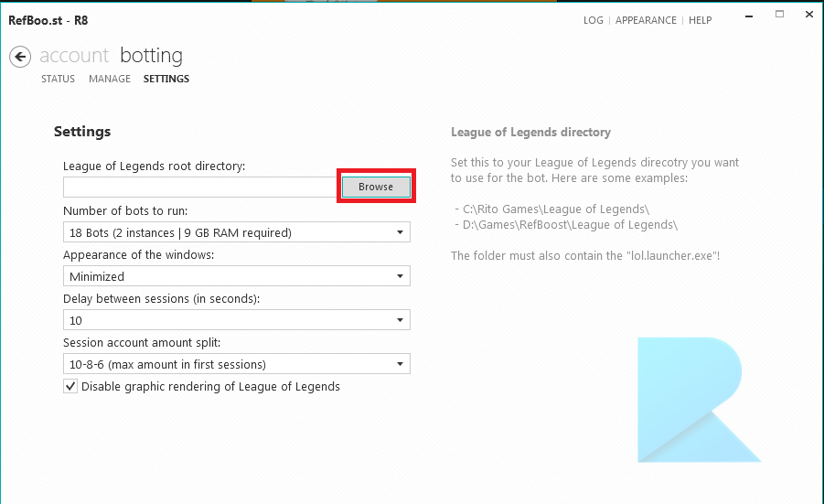
Task: Open the STATUS tab
Action: (58, 79)
